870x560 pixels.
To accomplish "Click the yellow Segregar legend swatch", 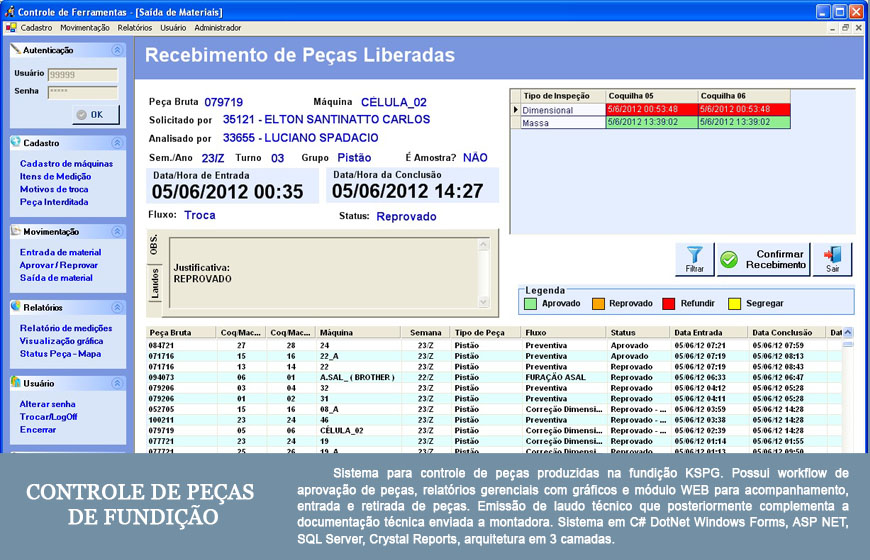I will [x=735, y=304].
